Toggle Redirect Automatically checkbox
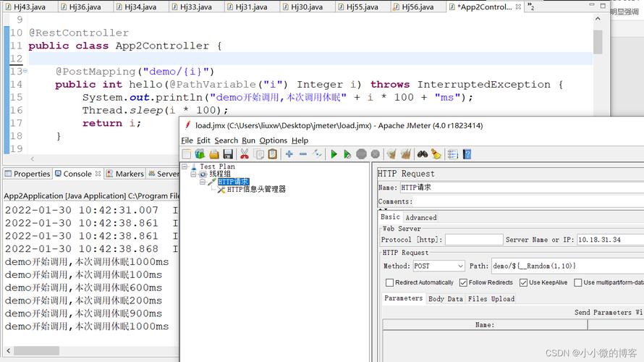Screen dimensions: 644x362 [x=389, y=282]
